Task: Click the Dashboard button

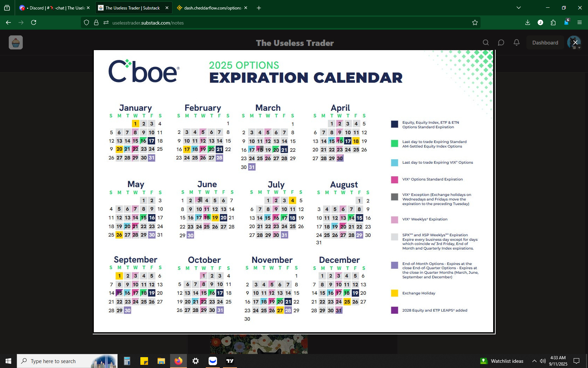Action: [545, 42]
